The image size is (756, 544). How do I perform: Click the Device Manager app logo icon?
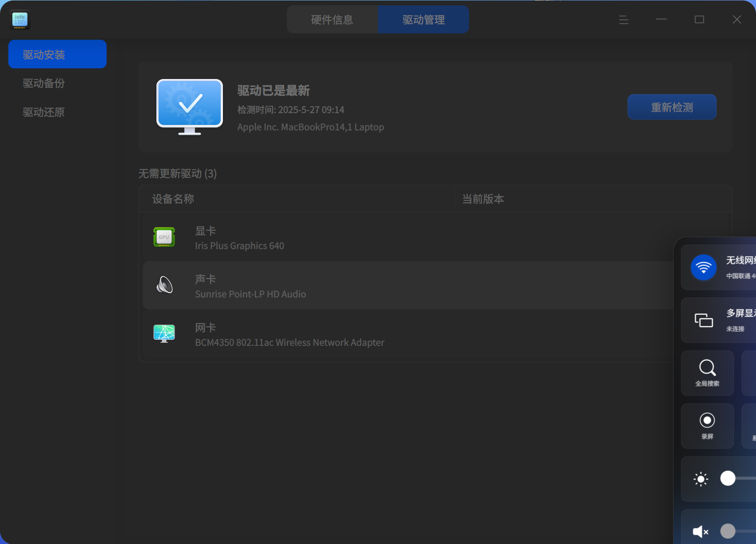[20, 20]
